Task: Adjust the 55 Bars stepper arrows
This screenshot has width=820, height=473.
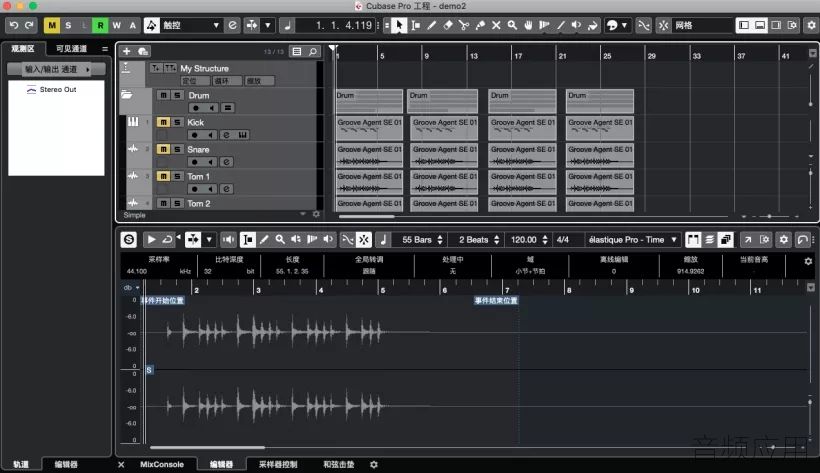Action: click(440, 240)
